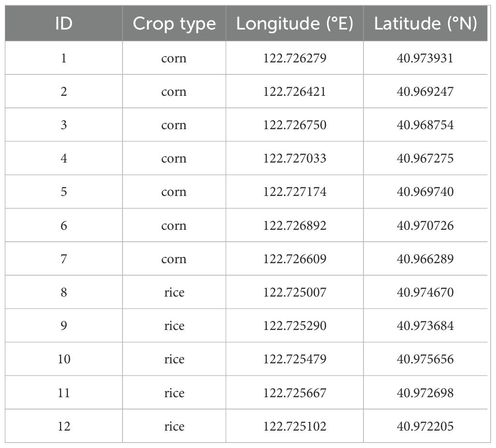Click ID cell number 7
This screenshot has width=496, height=448.
click(63, 259)
